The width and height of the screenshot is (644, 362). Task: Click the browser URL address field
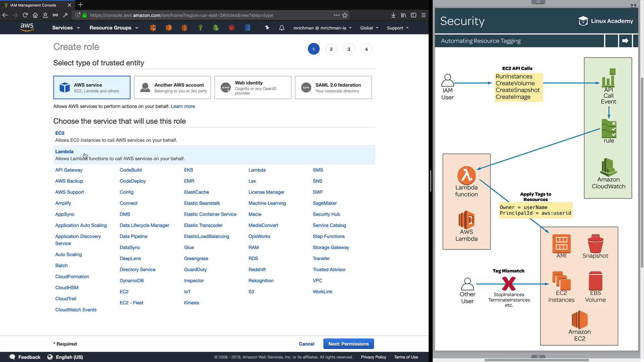(x=208, y=15)
